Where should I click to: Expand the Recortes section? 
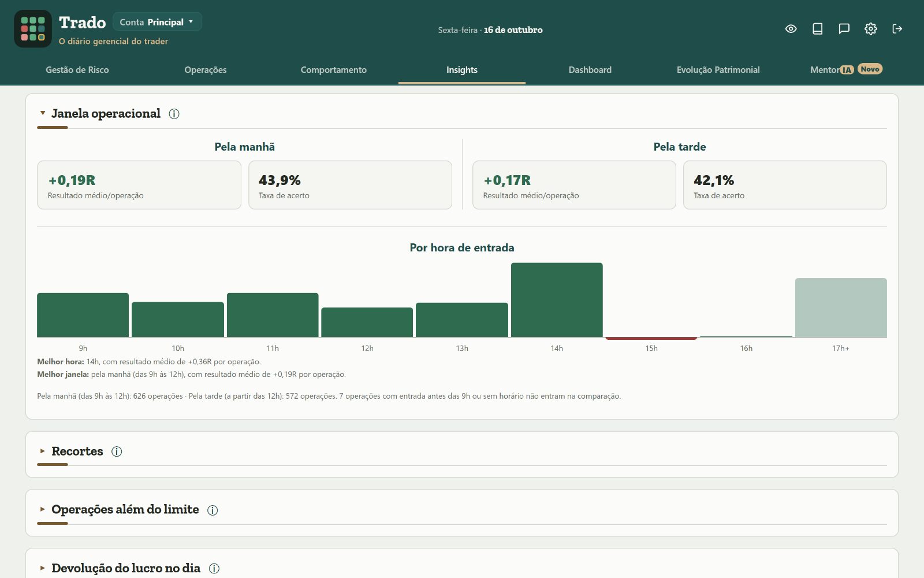(x=43, y=451)
